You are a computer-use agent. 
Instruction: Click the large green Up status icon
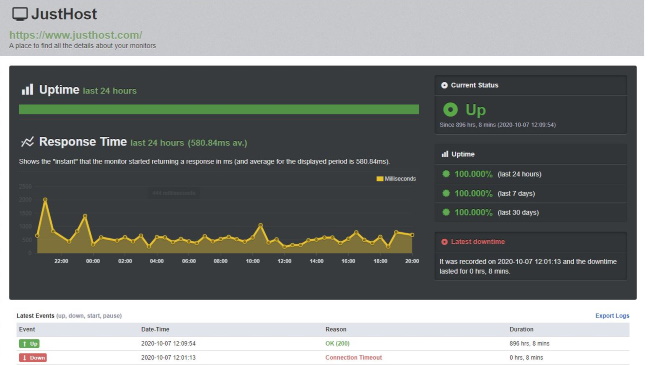point(450,110)
